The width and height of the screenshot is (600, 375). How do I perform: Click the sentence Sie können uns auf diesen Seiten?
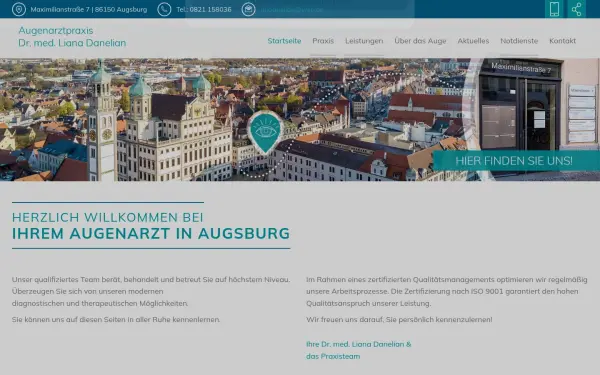116,320
